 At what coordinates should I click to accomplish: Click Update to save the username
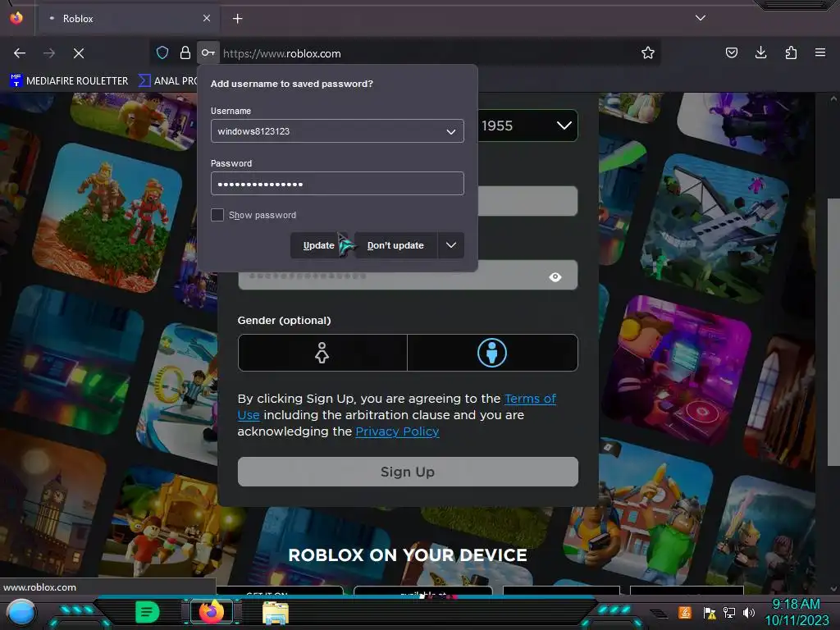319,245
